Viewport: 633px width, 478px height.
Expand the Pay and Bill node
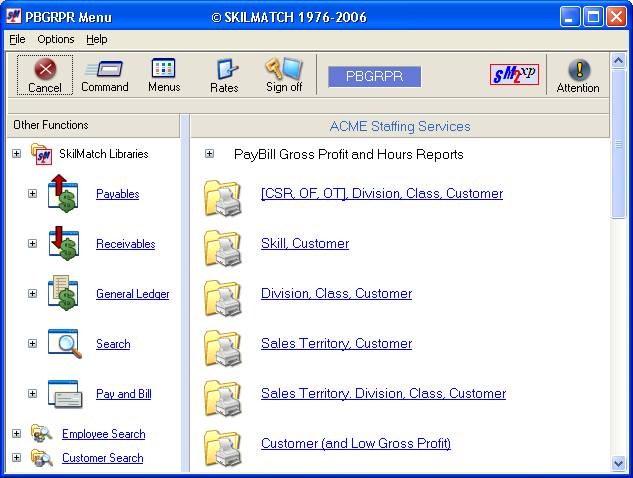[x=32, y=394]
